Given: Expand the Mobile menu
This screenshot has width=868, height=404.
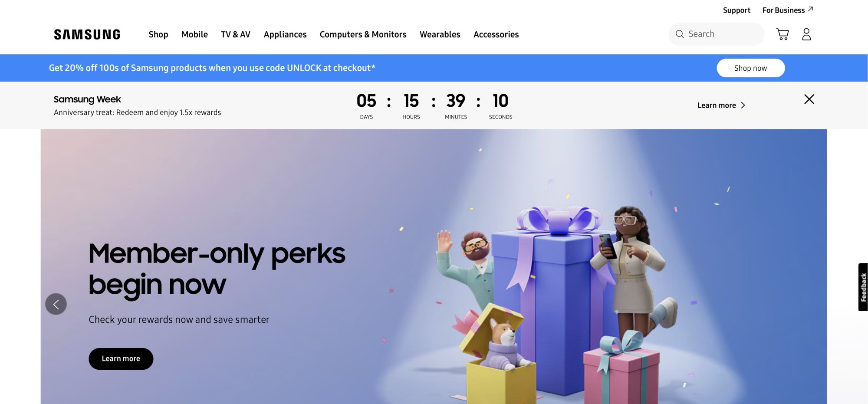Looking at the screenshot, I should coord(194,34).
